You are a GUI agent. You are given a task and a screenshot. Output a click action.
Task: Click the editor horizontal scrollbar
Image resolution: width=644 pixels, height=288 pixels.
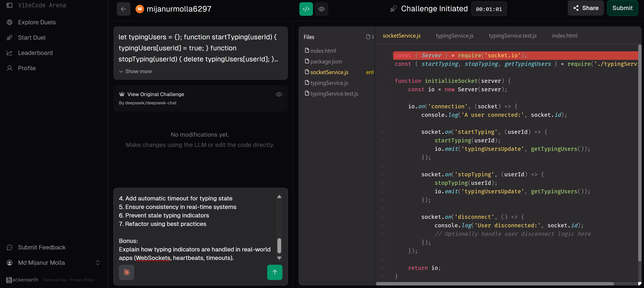pyautogui.click(x=495, y=284)
